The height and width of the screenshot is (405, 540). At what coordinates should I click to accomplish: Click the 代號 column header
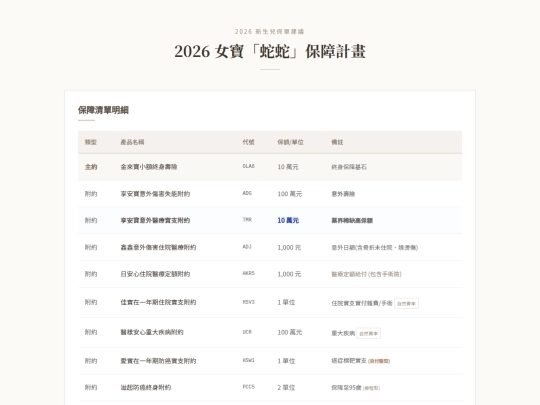pos(248,142)
